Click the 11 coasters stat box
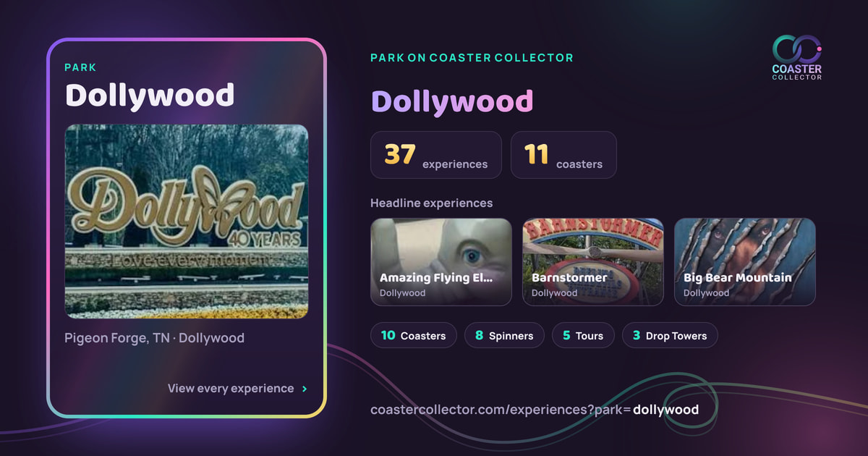 click(x=563, y=155)
